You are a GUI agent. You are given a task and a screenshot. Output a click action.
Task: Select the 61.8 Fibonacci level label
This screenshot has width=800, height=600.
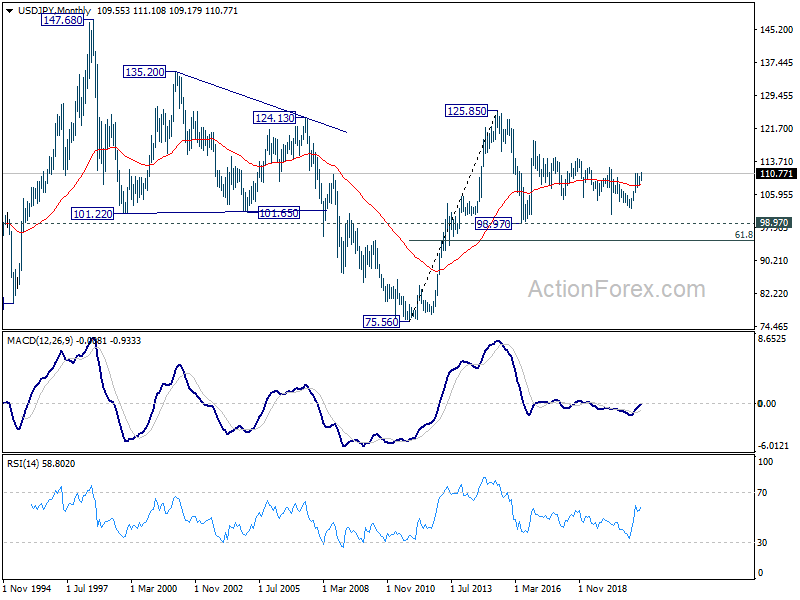[743, 234]
